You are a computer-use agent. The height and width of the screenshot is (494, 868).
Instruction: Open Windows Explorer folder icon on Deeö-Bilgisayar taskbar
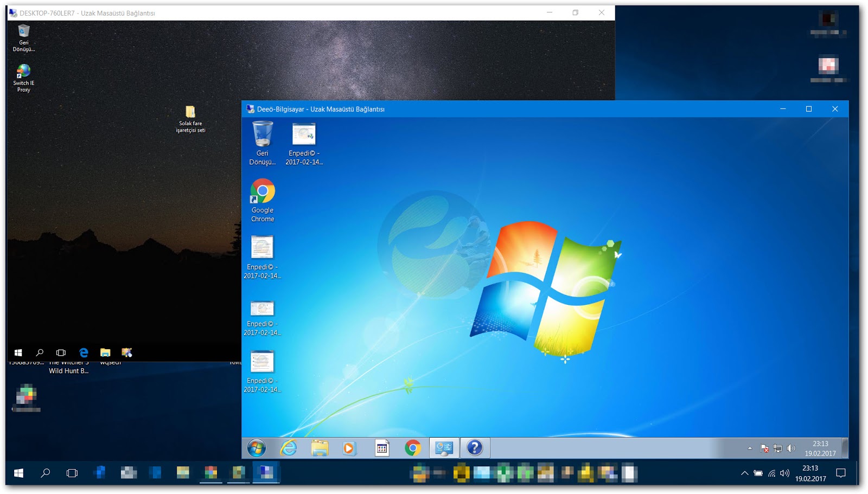[320, 448]
